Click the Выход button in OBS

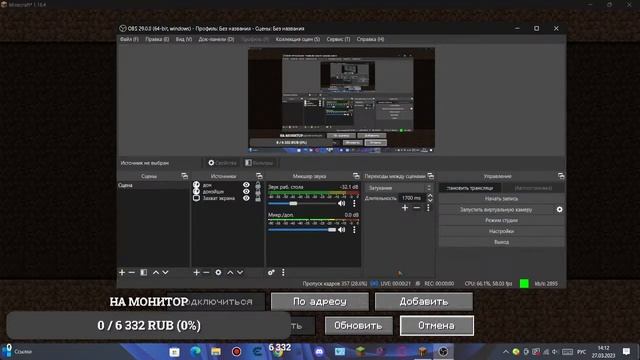(502, 242)
